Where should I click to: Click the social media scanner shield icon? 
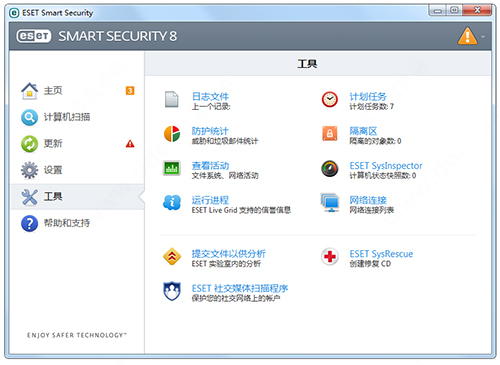[x=172, y=291]
